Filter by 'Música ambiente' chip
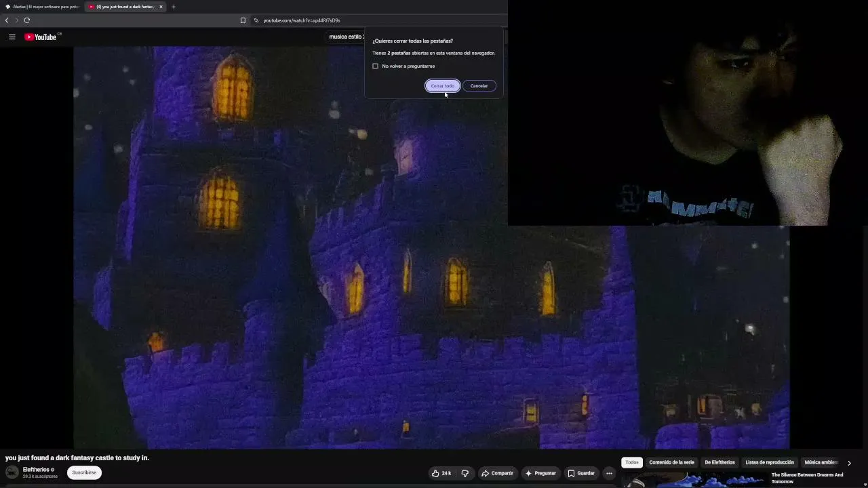This screenshot has width=868, height=488. pyautogui.click(x=821, y=462)
